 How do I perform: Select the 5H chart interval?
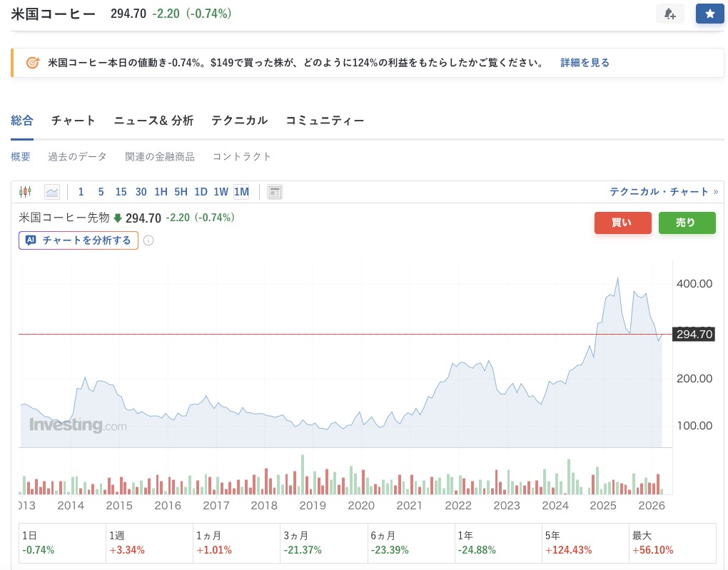(181, 191)
